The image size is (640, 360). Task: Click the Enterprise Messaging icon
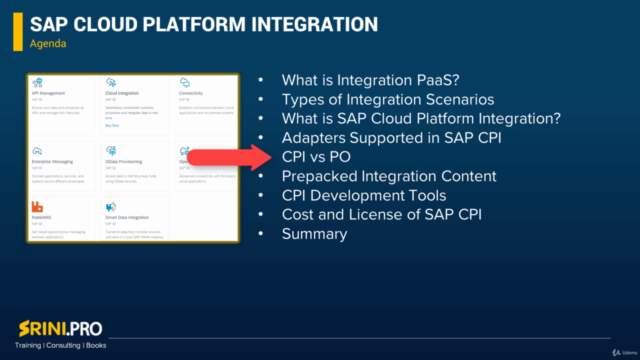click(37, 151)
